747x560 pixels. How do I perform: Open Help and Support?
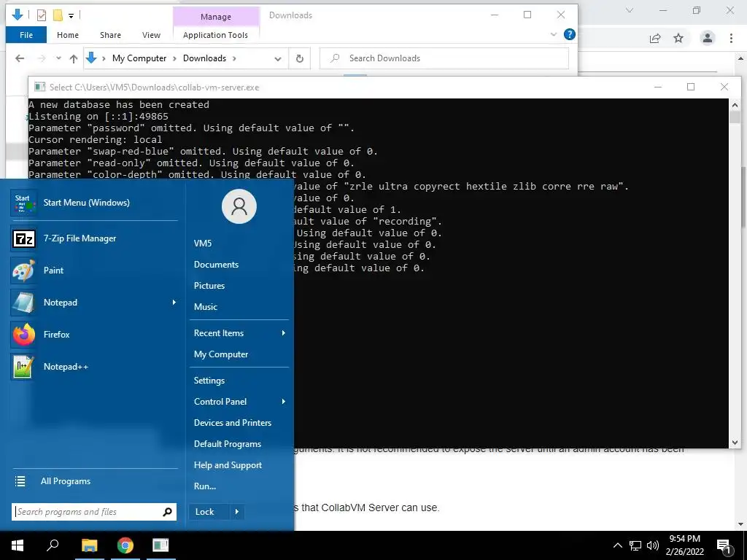click(228, 465)
